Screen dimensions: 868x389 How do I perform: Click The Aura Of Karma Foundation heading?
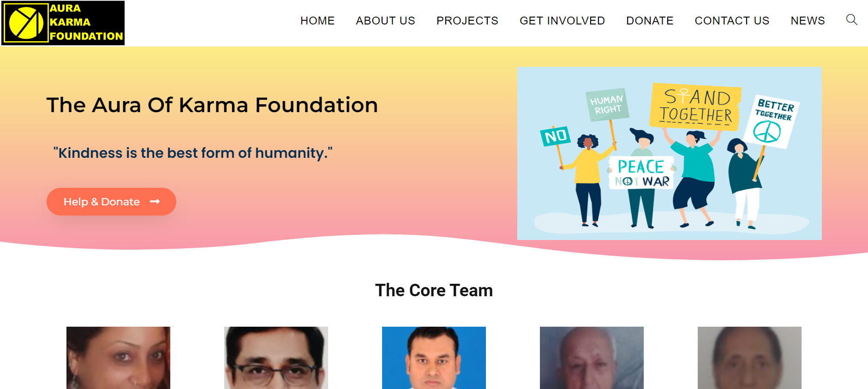pyautogui.click(x=212, y=105)
